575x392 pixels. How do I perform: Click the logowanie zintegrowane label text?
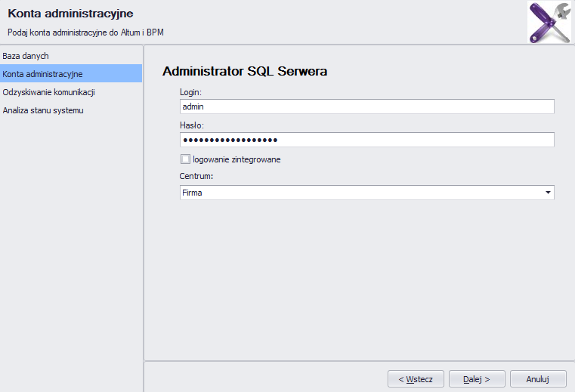coord(236,159)
